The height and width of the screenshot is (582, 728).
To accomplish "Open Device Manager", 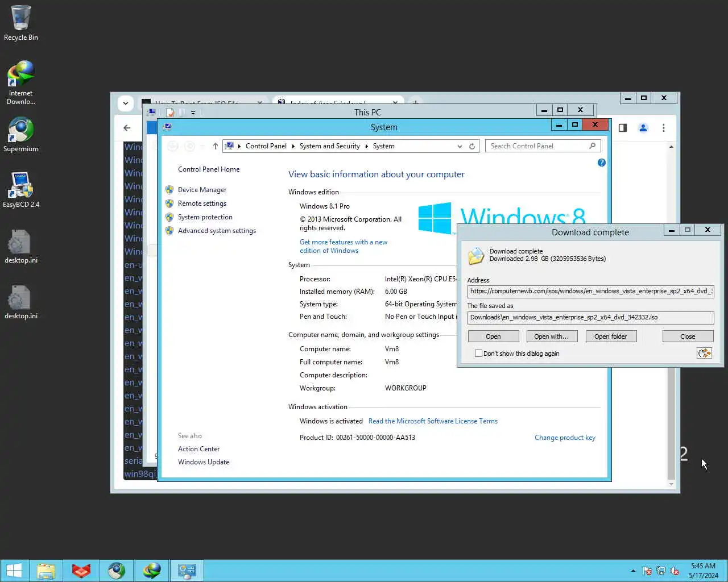I will click(202, 190).
